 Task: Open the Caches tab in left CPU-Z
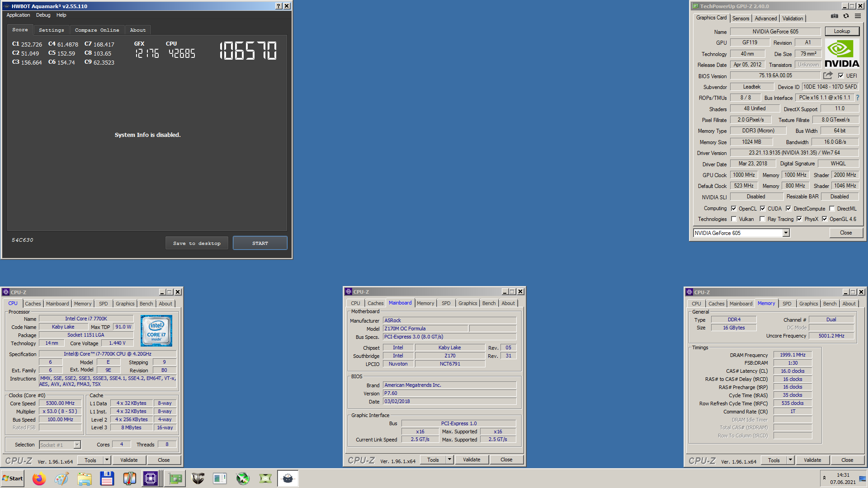(33, 304)
